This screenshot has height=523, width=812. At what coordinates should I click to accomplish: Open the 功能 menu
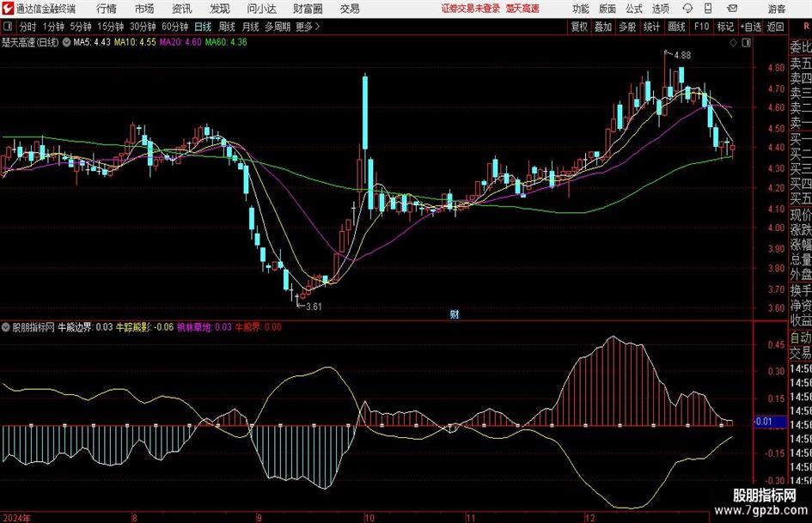tap(581, 9)
